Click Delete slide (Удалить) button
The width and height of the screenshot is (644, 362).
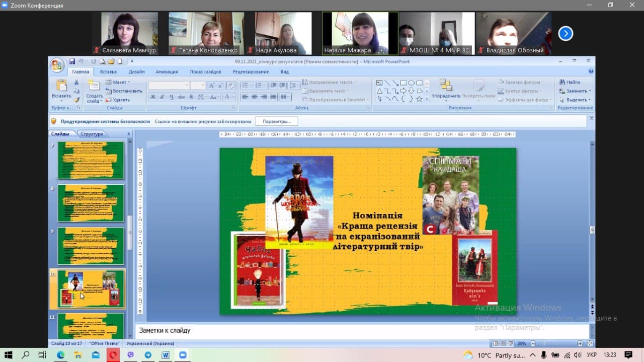pos(118,100)
